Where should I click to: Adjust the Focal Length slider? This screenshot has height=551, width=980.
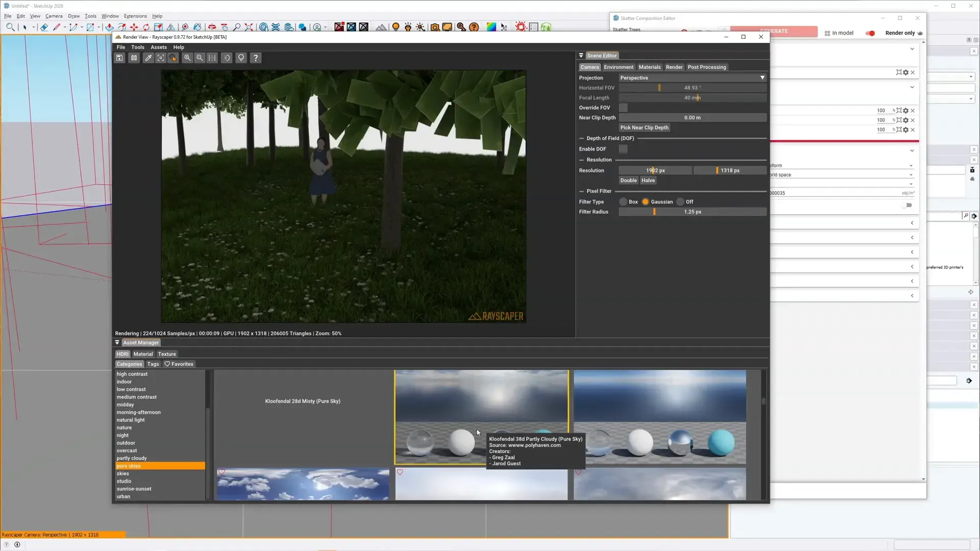(x=693, y=98)
